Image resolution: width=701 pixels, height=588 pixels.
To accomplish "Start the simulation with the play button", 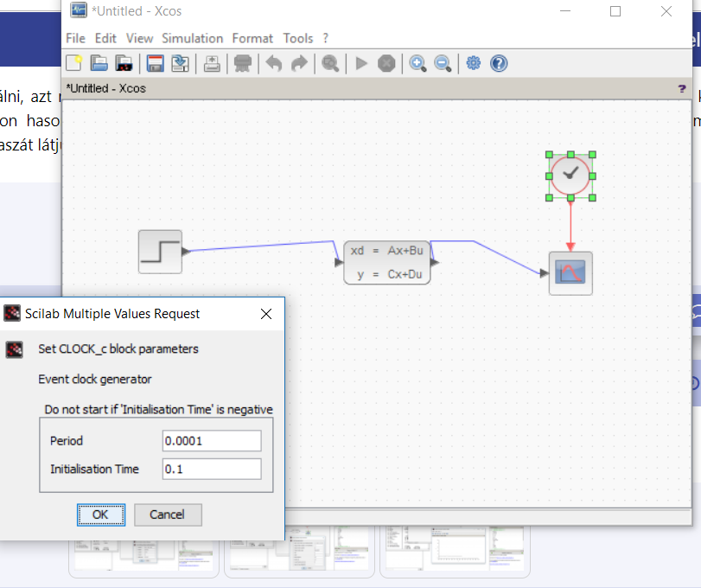I will click(361, 63).
